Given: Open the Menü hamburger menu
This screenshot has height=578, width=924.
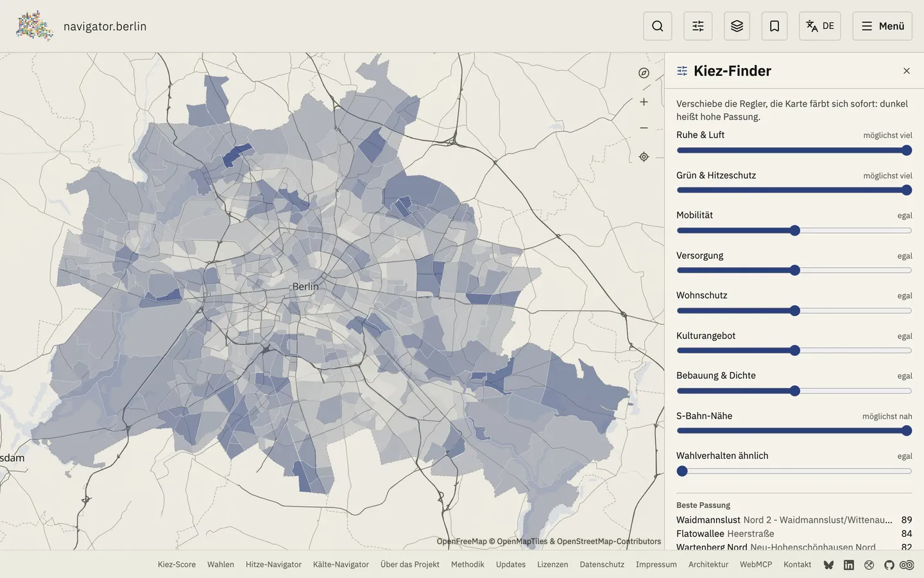Looking at the screenshot, I should coord(882,26).
